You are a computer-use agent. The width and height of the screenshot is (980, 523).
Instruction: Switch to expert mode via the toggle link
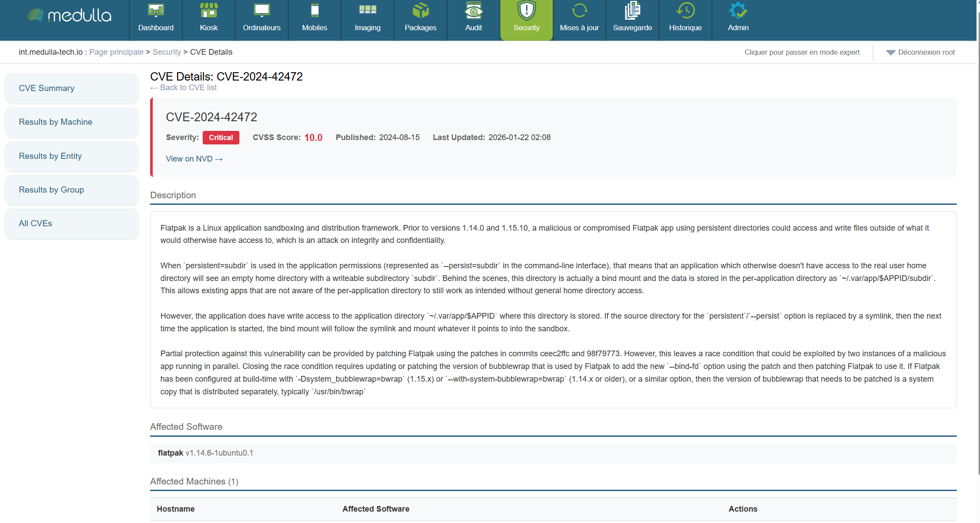(x=801, y=53)
